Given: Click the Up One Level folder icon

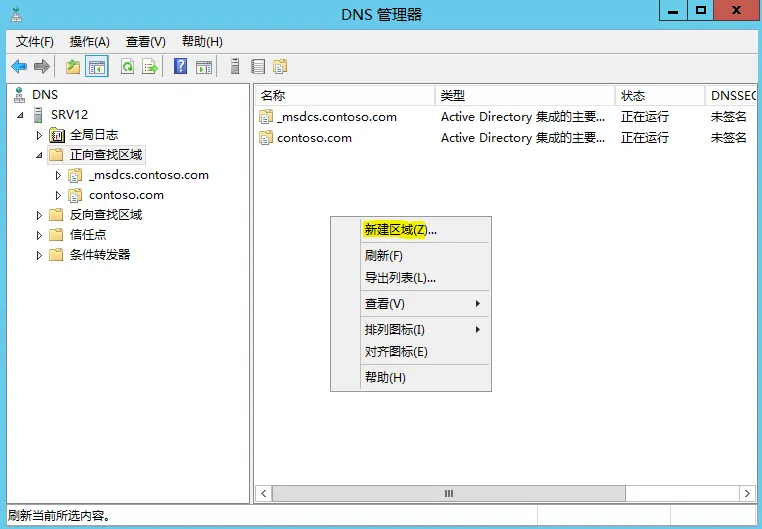Looking at the screenshot, I should coord(73,67).
